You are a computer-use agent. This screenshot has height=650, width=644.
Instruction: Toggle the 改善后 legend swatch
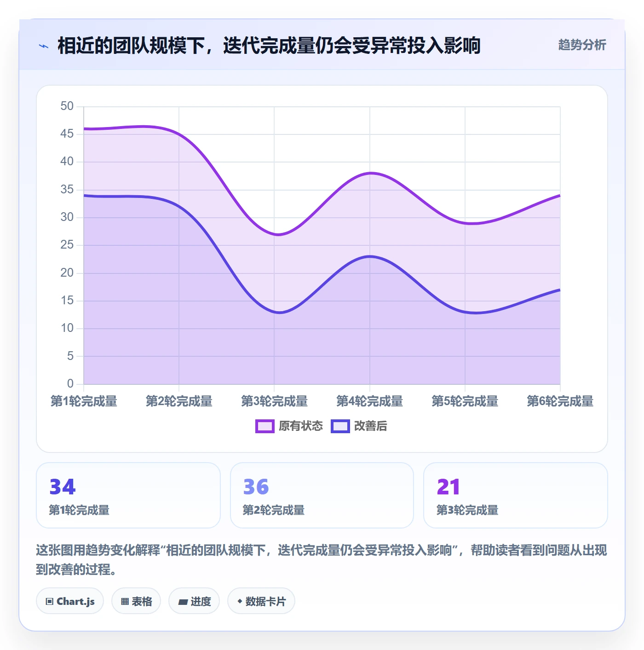[340, 426]
